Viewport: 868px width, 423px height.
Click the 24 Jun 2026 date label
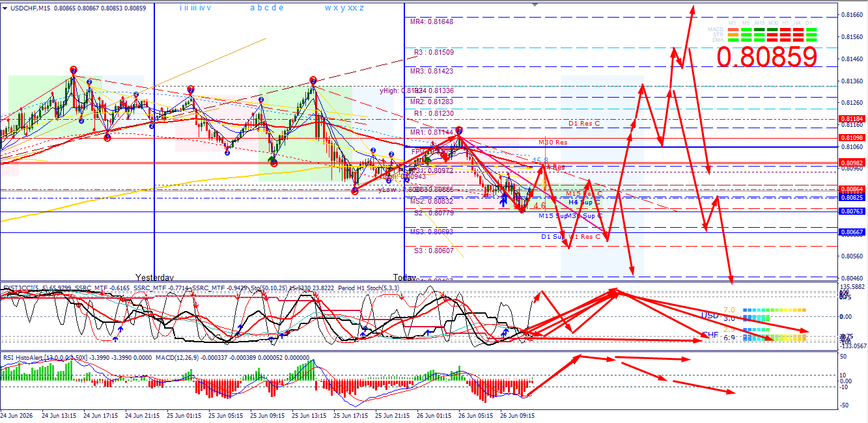coord(17,415)
